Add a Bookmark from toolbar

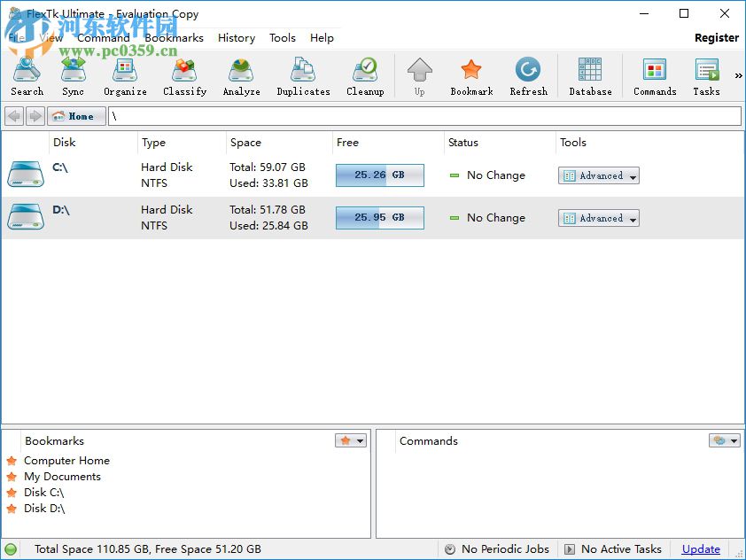point(471,77)
